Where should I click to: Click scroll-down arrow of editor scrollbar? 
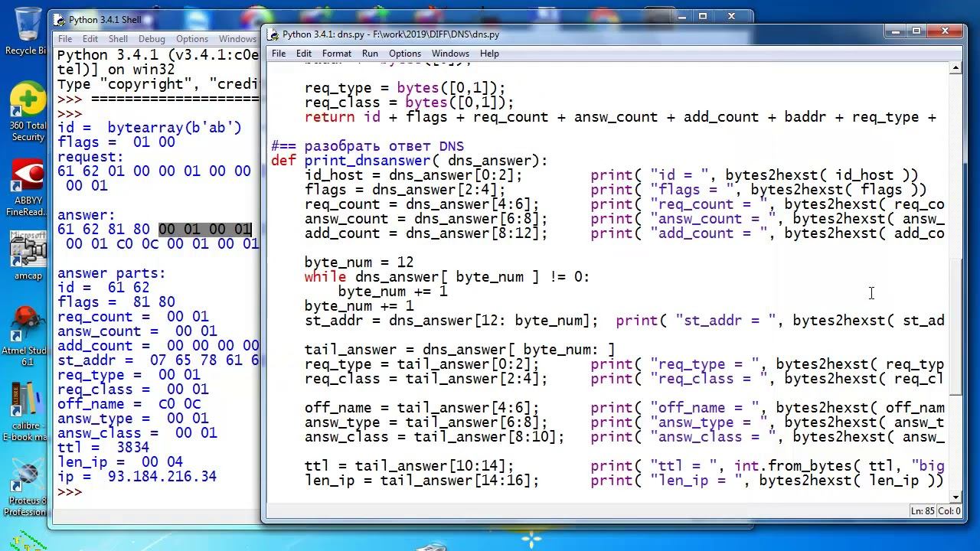[x=955, y=496]
